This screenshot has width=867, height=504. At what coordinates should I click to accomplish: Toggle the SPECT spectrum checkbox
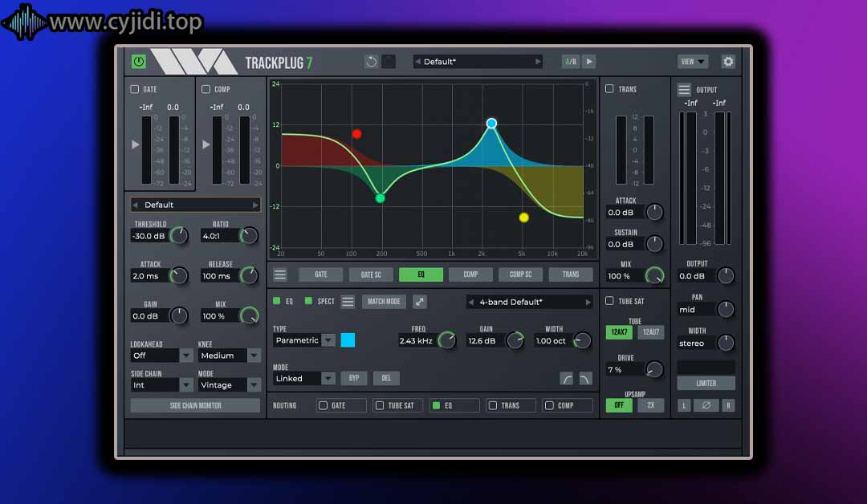308,301
